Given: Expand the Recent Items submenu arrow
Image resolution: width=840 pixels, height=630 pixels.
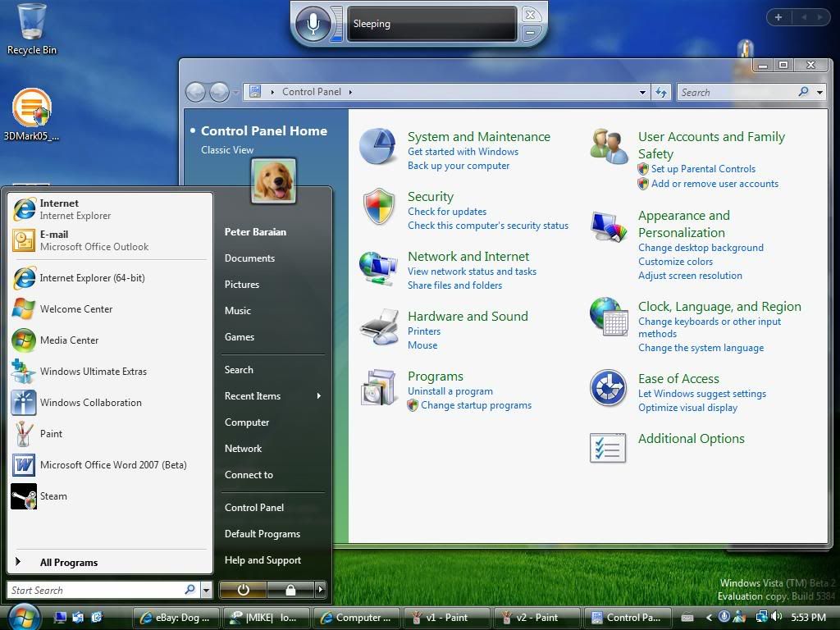Looking at the screenshot, I should (x=319, y=396).
